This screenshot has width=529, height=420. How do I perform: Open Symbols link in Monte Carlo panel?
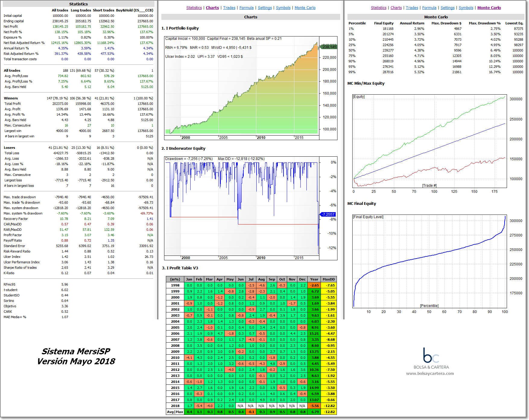466,8
